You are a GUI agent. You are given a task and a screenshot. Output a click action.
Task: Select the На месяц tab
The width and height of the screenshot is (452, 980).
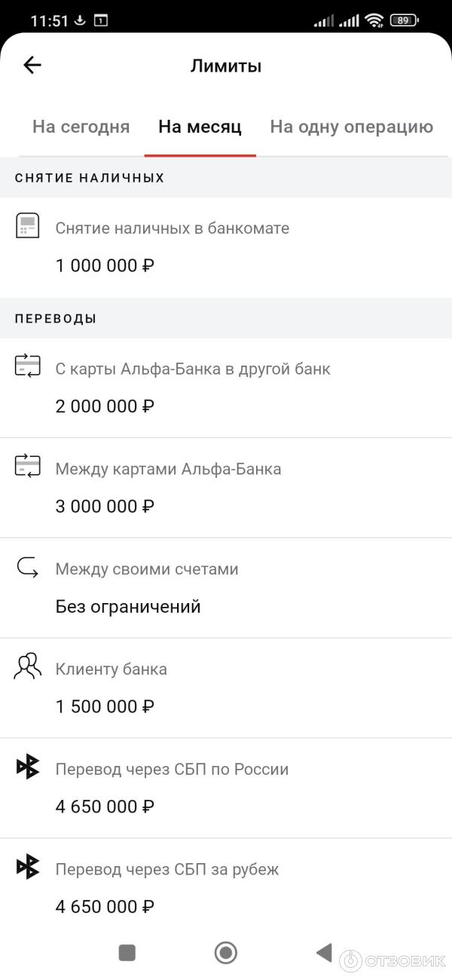pos(200,127)
